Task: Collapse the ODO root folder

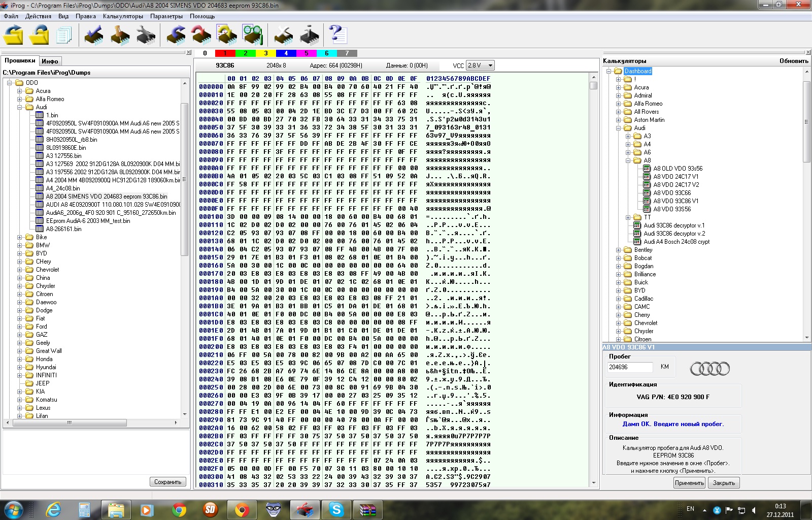Action: point(10,83)
